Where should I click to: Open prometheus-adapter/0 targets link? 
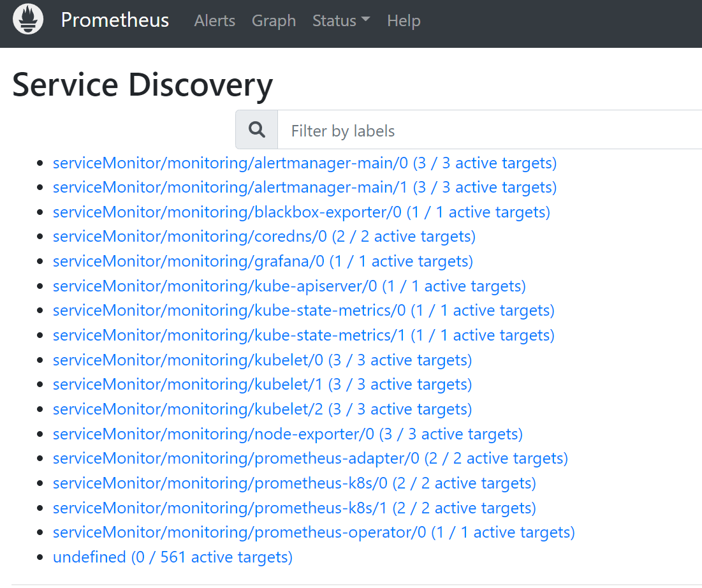[311, 459]
